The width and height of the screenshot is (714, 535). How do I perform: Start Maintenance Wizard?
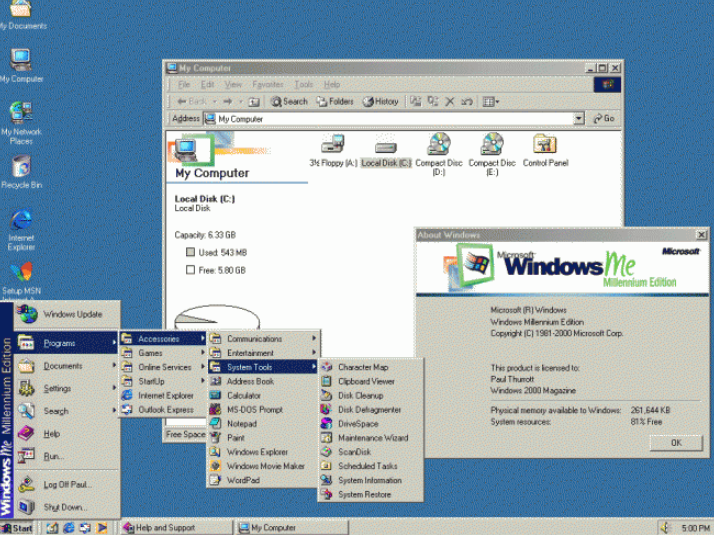click(371, 438)
